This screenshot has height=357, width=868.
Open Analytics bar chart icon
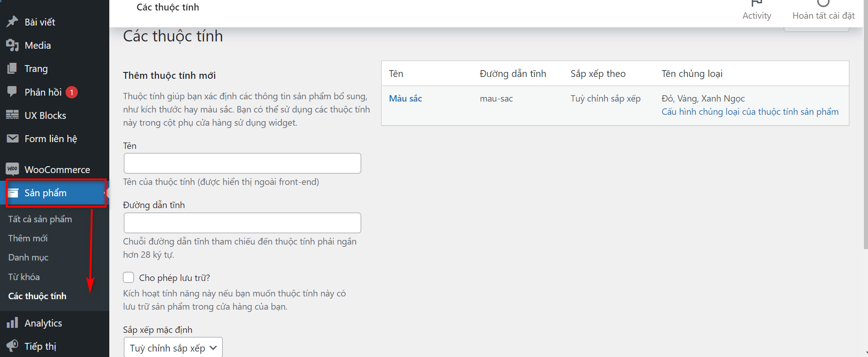(x=12, y=323)
